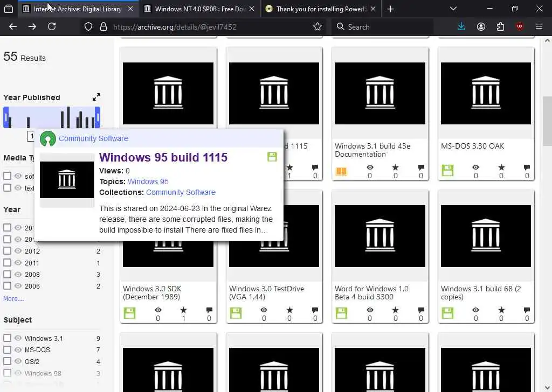Check the 2006 year filter
This screenshot has height=392, width=552.
click(7, 286)
